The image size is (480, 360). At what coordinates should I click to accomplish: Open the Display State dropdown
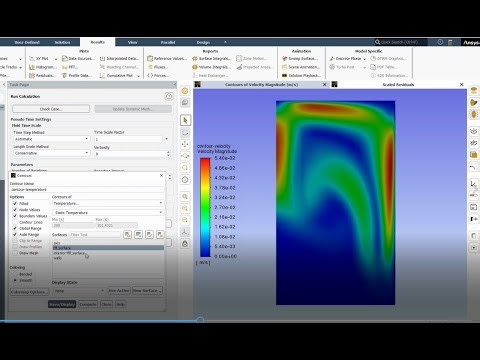click(79, 291)
